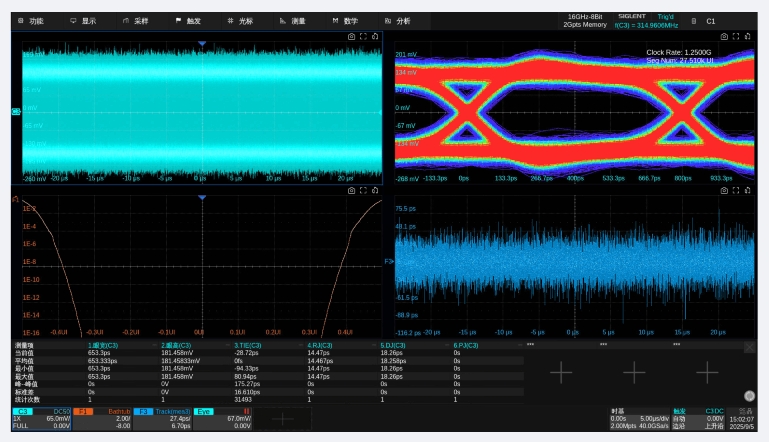Add a new channel with the bottom plus box
Image resolution: width=769 pixels, height=442 pixels.
point(283,419)
